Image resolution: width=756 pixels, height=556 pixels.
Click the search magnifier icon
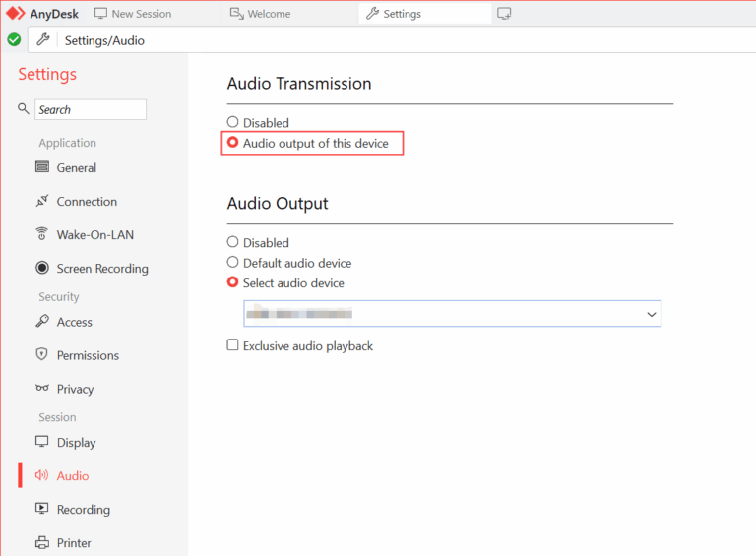coord(24,109)
